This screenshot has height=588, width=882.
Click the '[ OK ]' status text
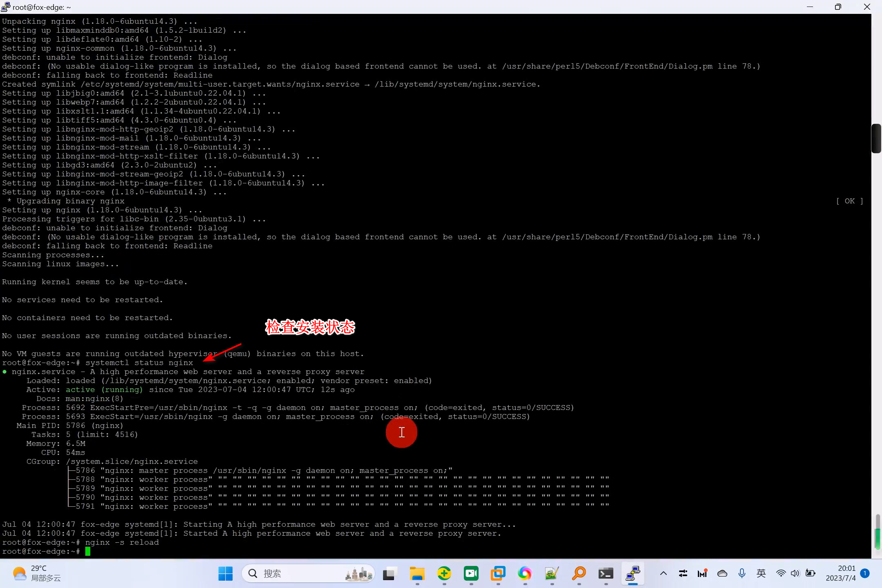click(850, 201)
